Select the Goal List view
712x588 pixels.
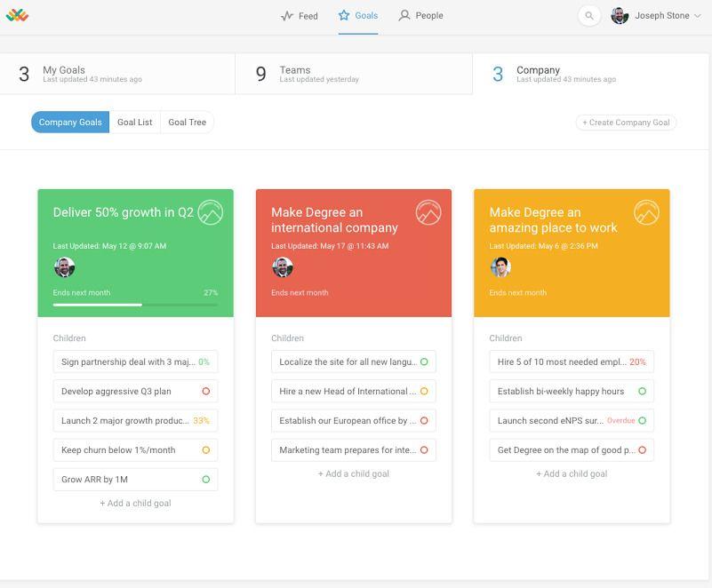(x=135, y=122)
